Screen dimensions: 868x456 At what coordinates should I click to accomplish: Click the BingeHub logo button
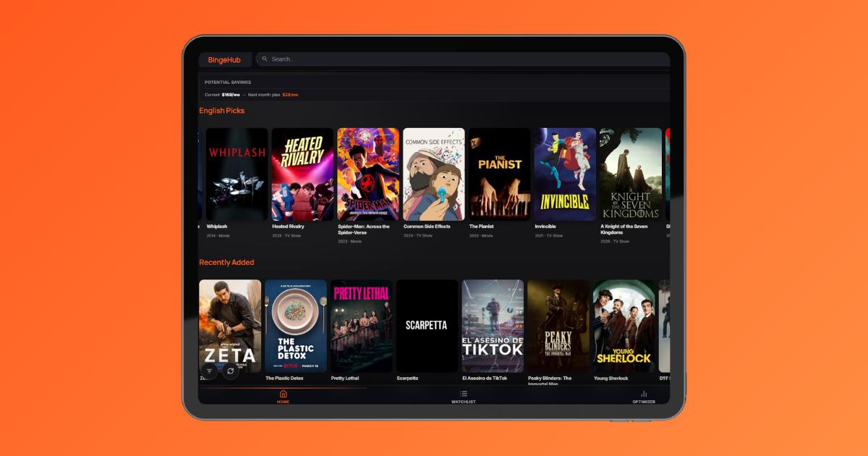(x=224, y=60)
